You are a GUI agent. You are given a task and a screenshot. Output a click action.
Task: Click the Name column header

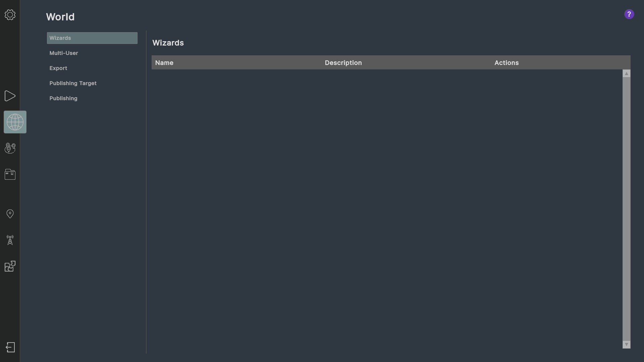click(x=164, y=63)
